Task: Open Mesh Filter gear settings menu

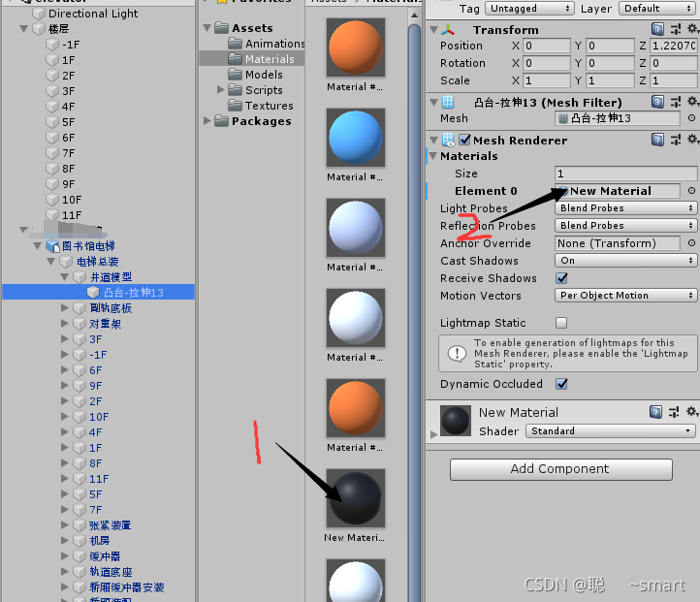Action: click(692, 101)
